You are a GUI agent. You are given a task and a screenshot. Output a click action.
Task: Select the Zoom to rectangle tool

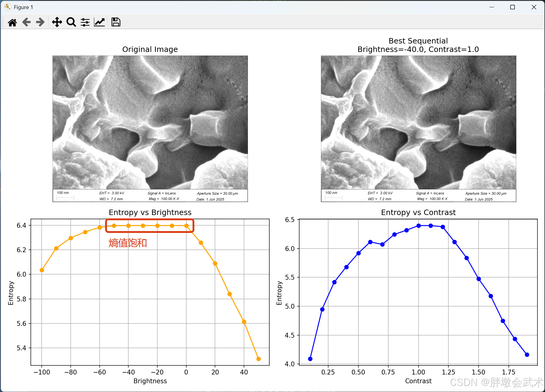coord(71,22)
